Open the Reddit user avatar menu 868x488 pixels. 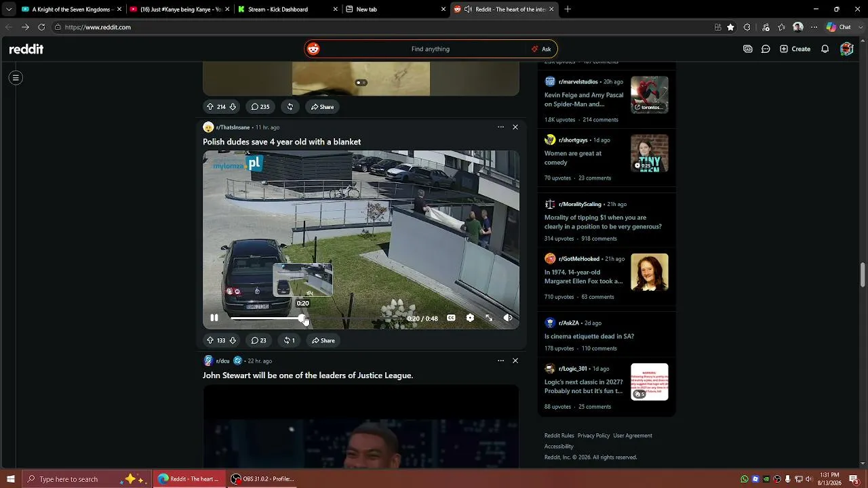846,49
